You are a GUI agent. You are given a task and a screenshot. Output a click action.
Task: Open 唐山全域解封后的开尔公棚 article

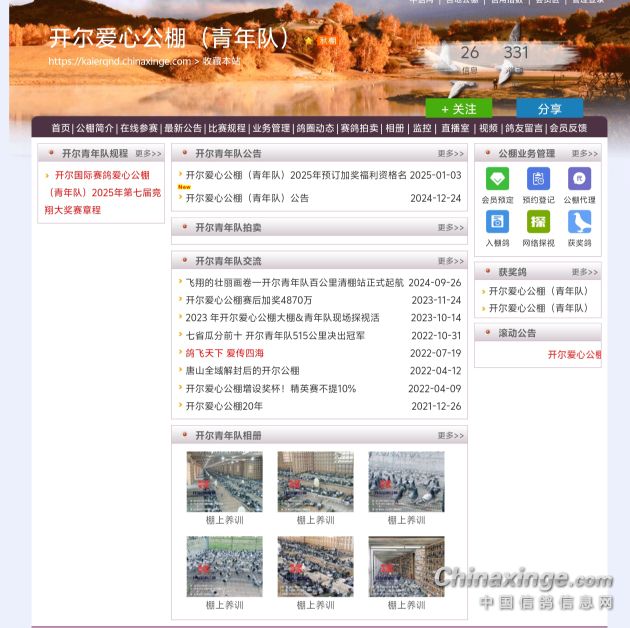(x=242, y=371)
